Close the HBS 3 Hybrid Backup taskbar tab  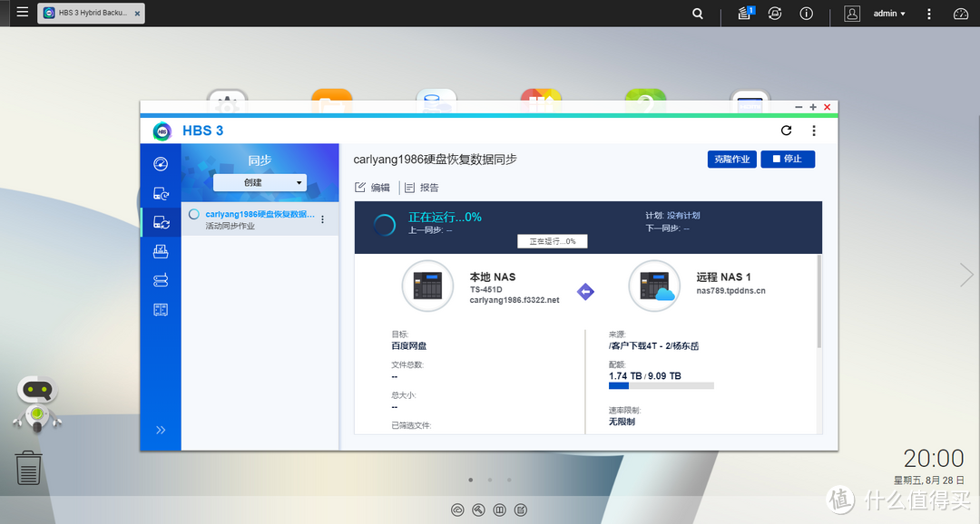click(x=138, y=13)
